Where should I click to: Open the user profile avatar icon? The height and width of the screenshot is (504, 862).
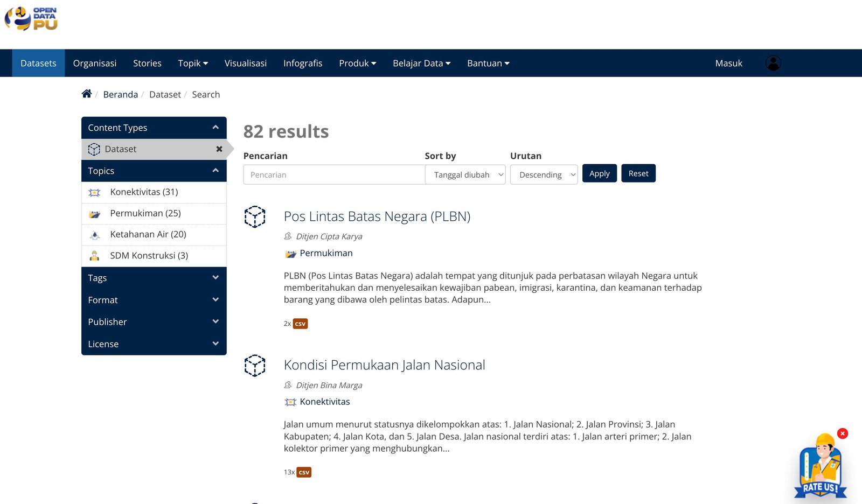coord(773,63)
